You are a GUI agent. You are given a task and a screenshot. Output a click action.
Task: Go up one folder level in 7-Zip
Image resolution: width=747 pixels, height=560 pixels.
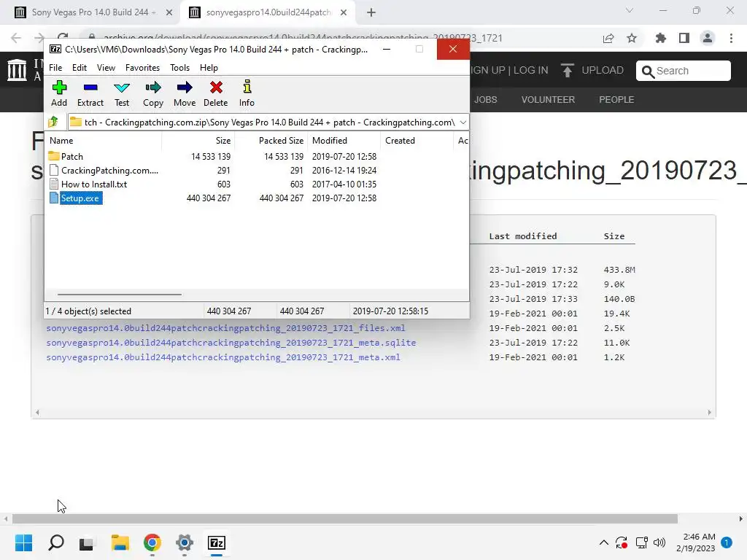[53, 122]
